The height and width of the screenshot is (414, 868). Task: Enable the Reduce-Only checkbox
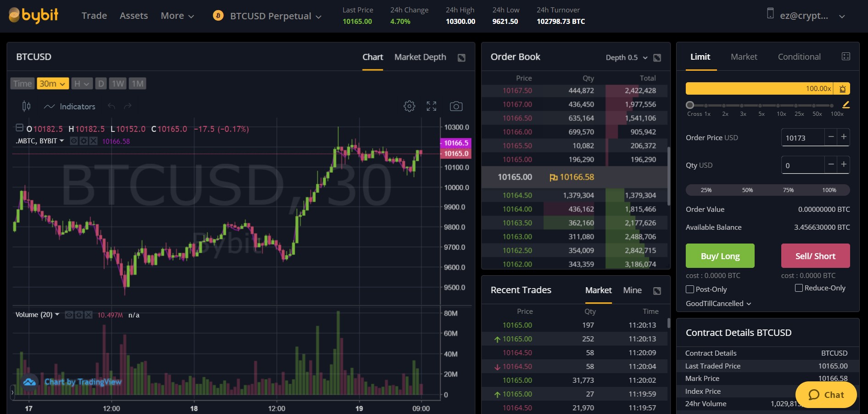[799, 288]
